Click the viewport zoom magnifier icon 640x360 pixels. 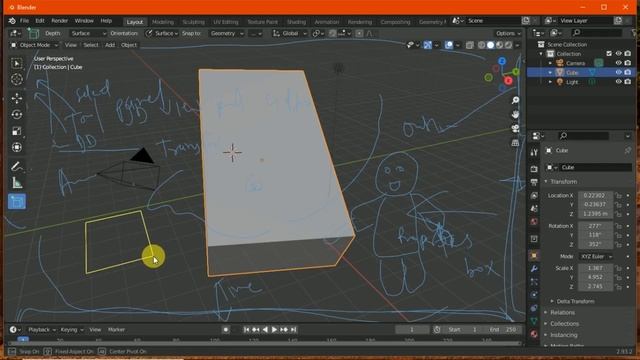pyautogui.click(x=515, y=100)
